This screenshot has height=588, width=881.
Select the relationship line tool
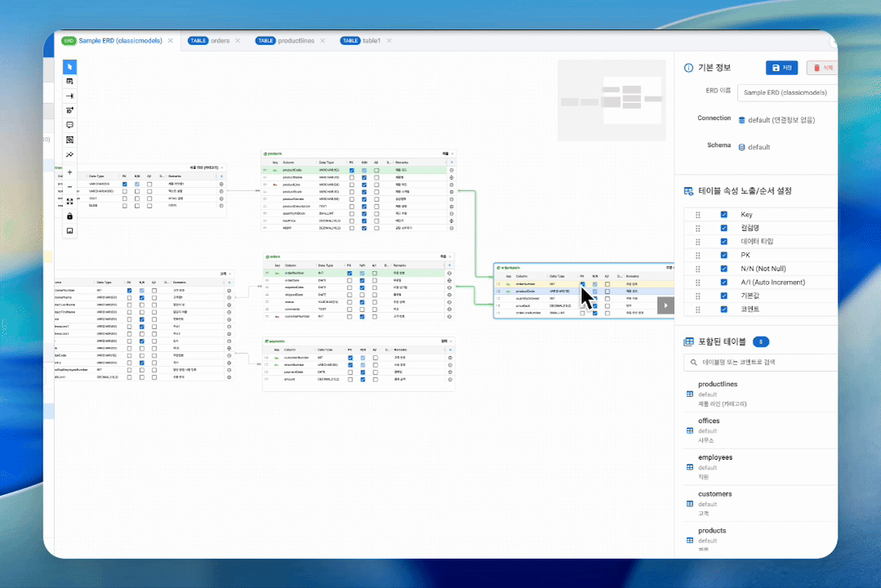pos(69,96)
